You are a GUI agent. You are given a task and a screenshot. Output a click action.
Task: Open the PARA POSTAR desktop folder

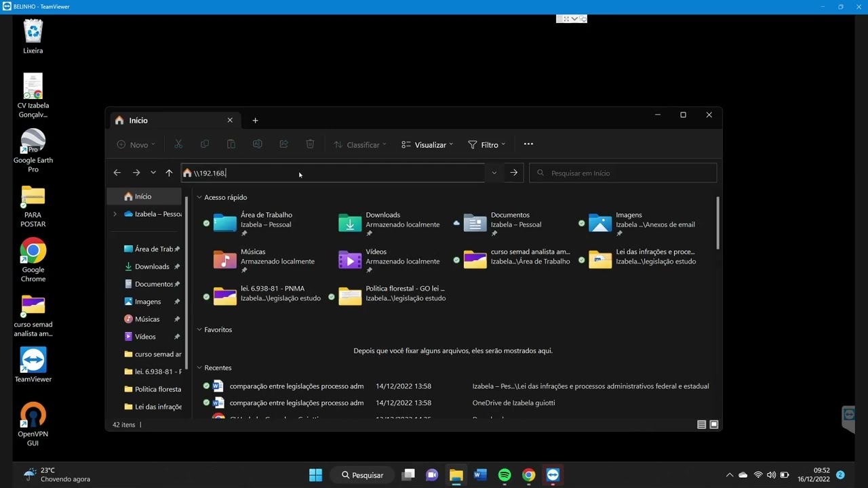[33, 206]
